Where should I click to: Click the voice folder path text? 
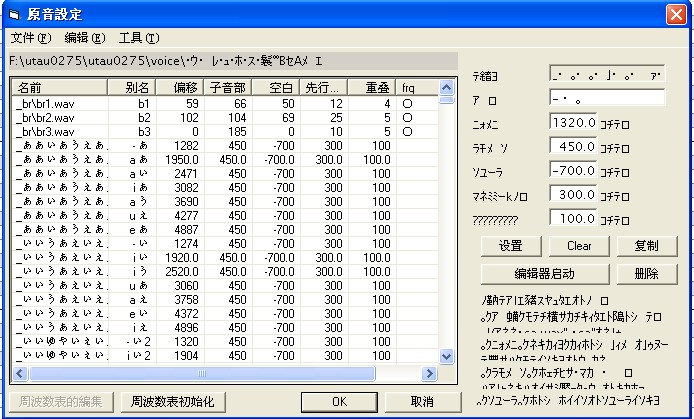pos(166,61)
